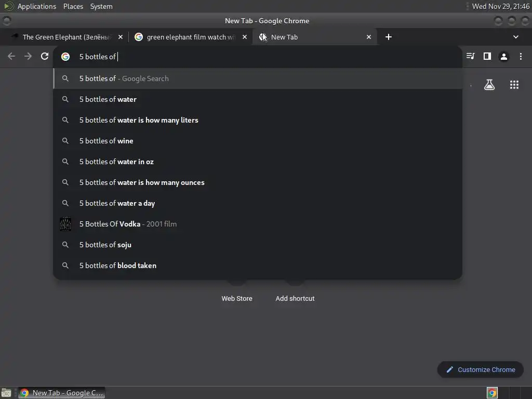532x399 pixels.
Task: Open the Chrome Labs flask icon
Action: [x=489, y=85]
